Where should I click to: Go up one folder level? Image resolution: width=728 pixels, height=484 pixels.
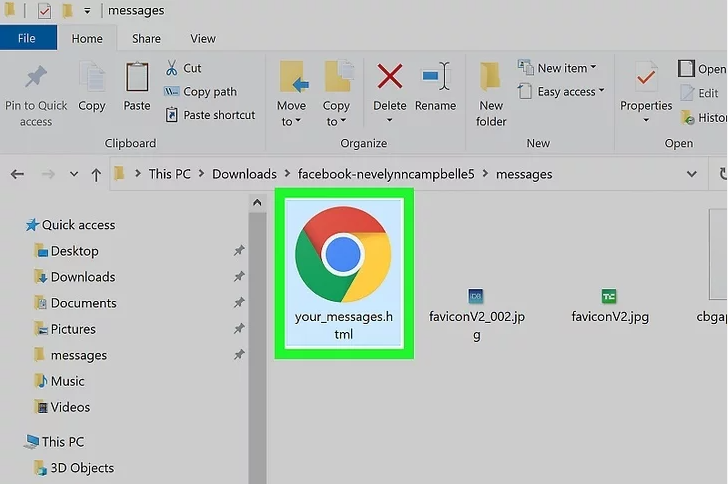coord(96,175)
